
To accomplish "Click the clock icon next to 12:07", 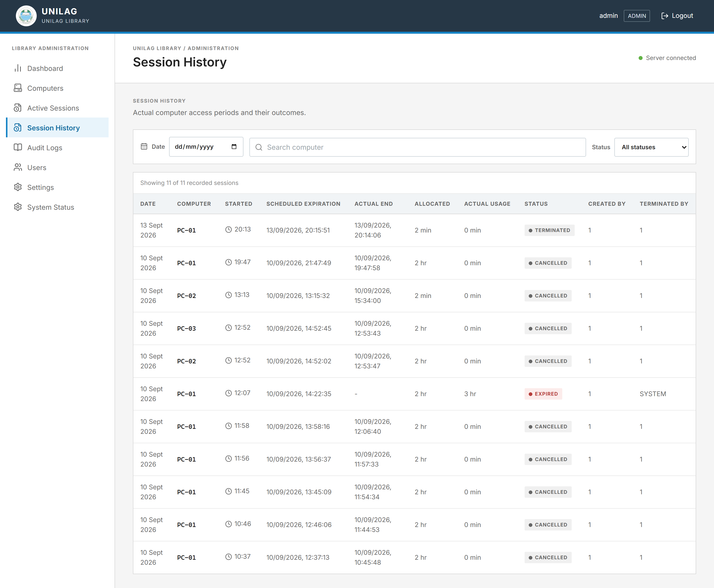I will [229, 393].
